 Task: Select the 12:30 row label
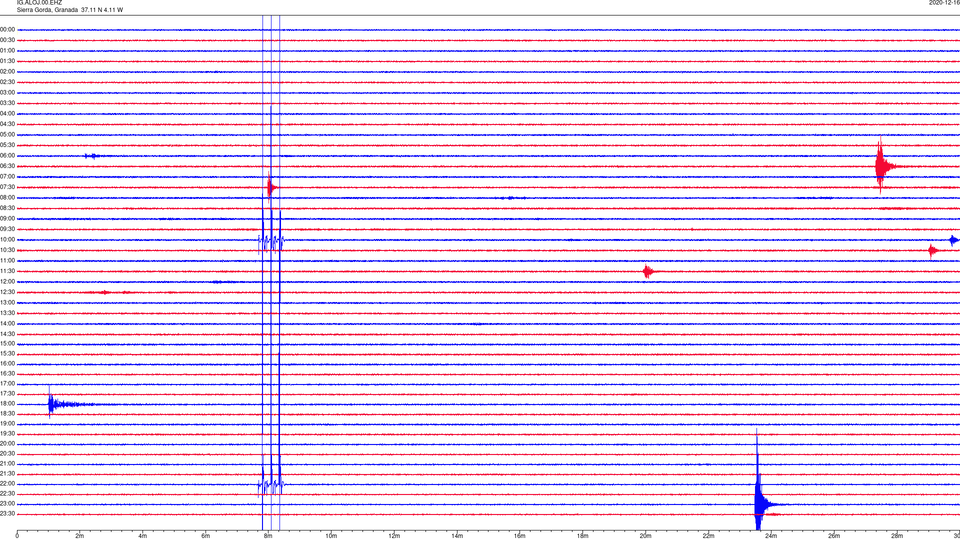click(7, 292)
